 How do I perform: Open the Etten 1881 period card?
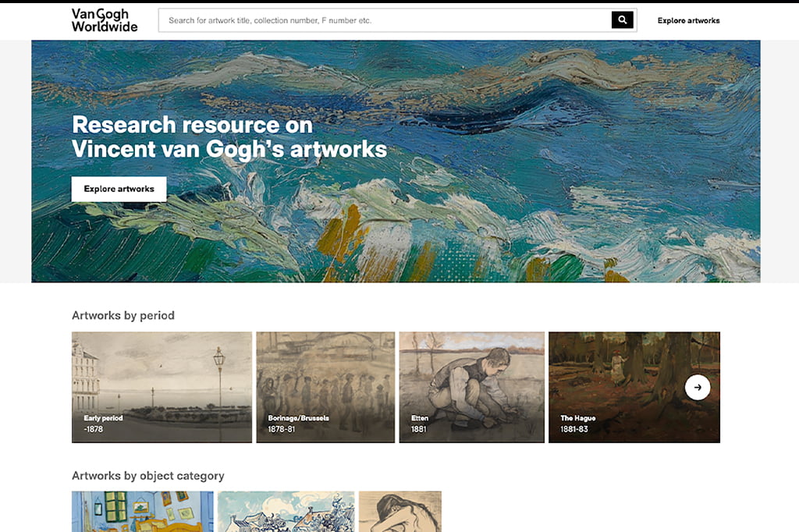pyautogui.click(x=471, y=387)
